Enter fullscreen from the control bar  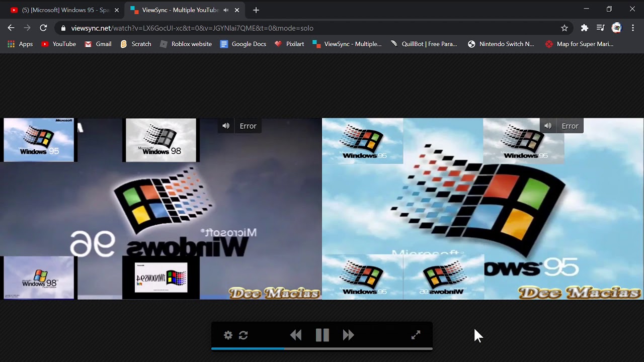(416, 335)
